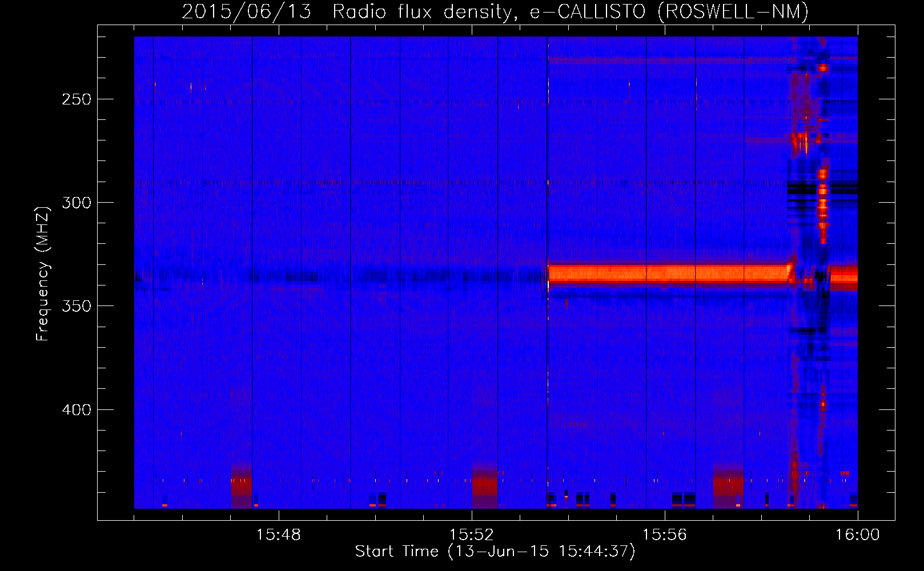Click the 15:48 time tick label
This screenshot has width=924, height=571.
point(279,535)
